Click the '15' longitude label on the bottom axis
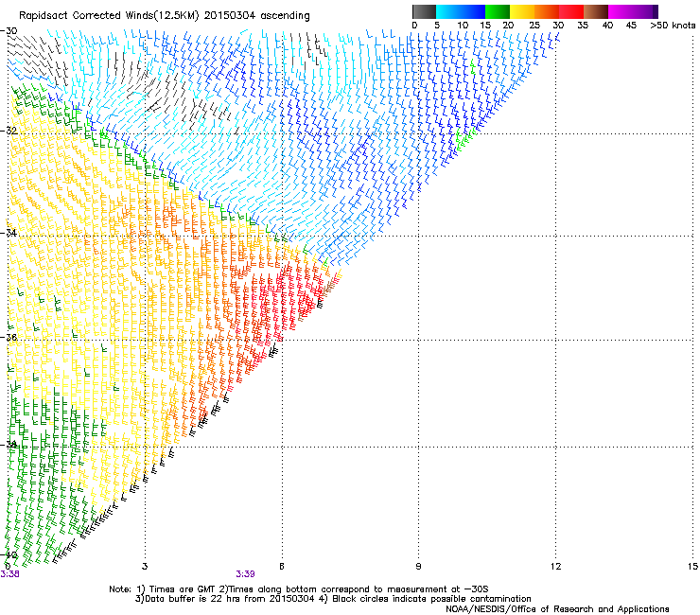The height and width of the screenshot is (615, 700). pyautogui.click(x=692, y=567)
